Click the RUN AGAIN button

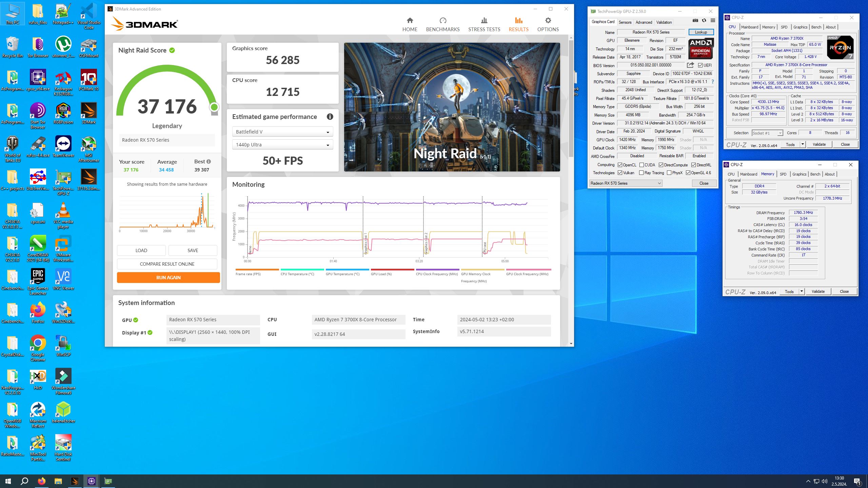click(x=168, y=278)
